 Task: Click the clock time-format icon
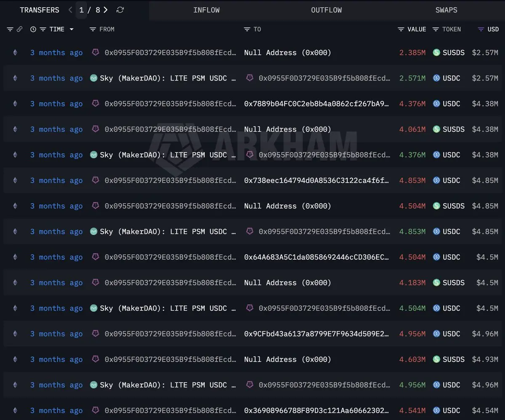[x=33, y=29]
